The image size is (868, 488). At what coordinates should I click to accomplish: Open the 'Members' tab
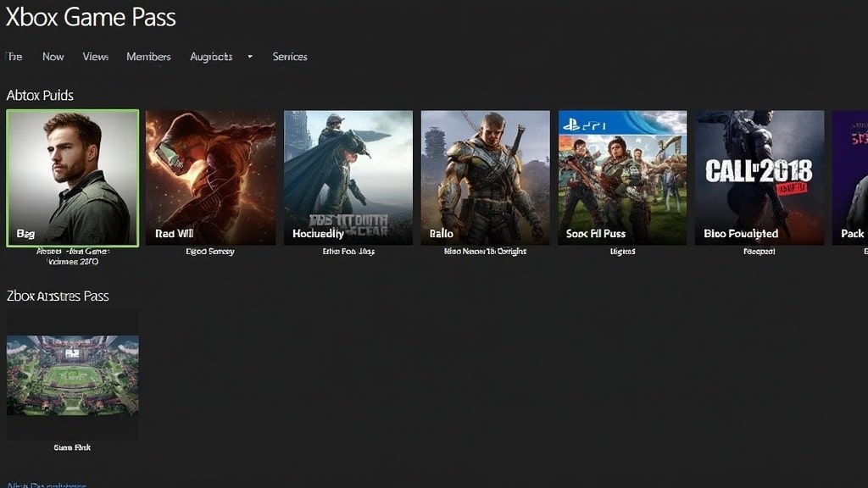click(148, 57)
